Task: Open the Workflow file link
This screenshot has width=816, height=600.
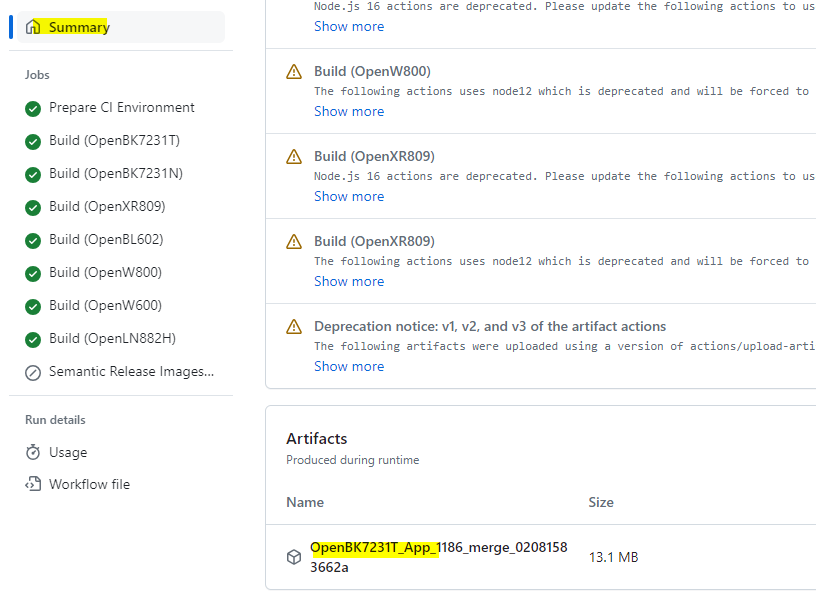Action: [x=90, y=484]
